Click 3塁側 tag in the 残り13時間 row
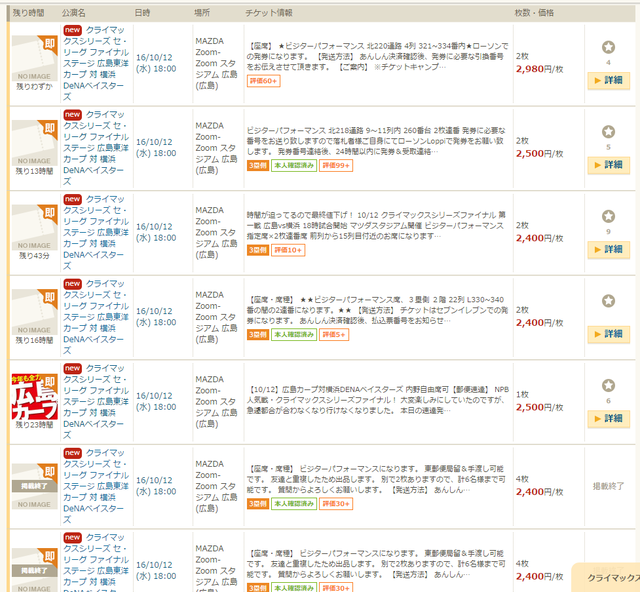This screenshot has height=592, width=640. [x=258, y=165]
